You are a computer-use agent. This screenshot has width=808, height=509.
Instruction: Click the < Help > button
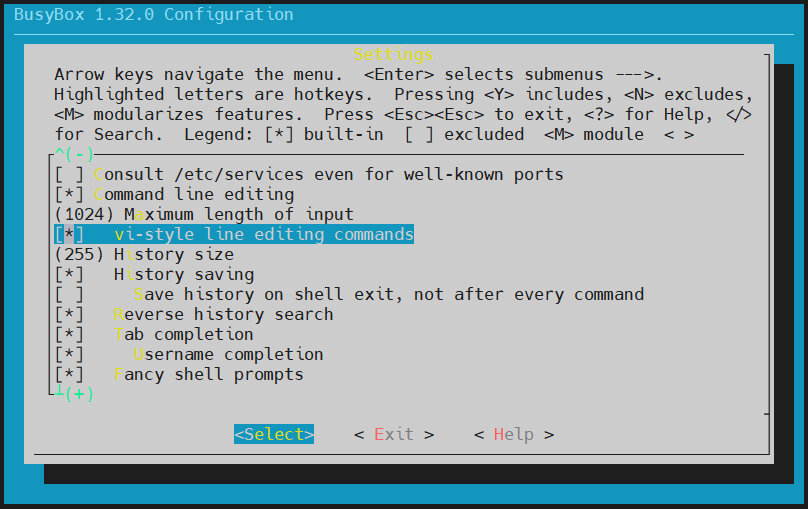(x=514, y=434)
